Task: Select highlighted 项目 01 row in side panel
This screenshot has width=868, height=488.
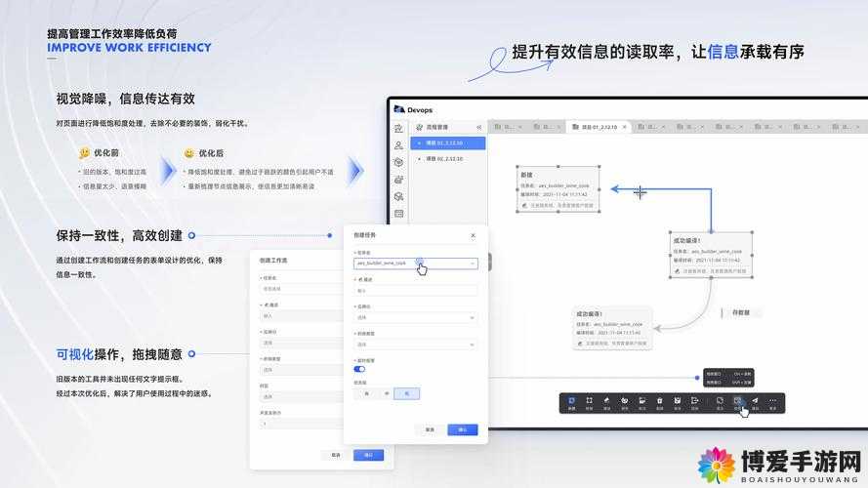Action: point(448,143)
